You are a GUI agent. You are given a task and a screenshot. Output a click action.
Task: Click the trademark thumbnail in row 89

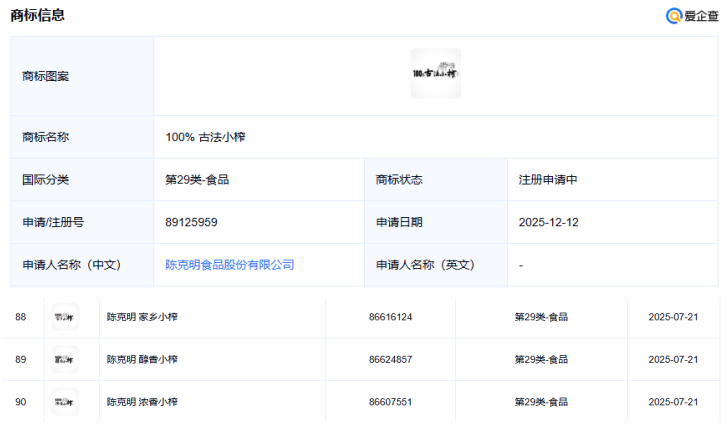(x=65, y=359)
